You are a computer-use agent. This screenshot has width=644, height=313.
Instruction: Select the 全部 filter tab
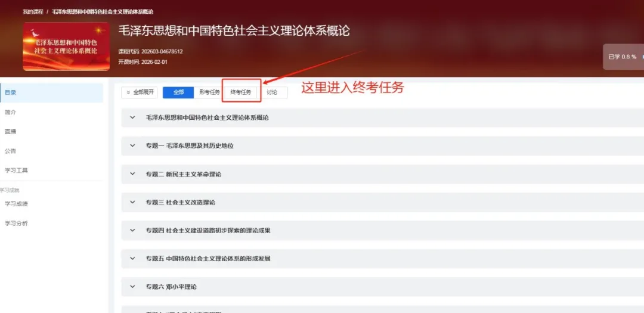178,92
